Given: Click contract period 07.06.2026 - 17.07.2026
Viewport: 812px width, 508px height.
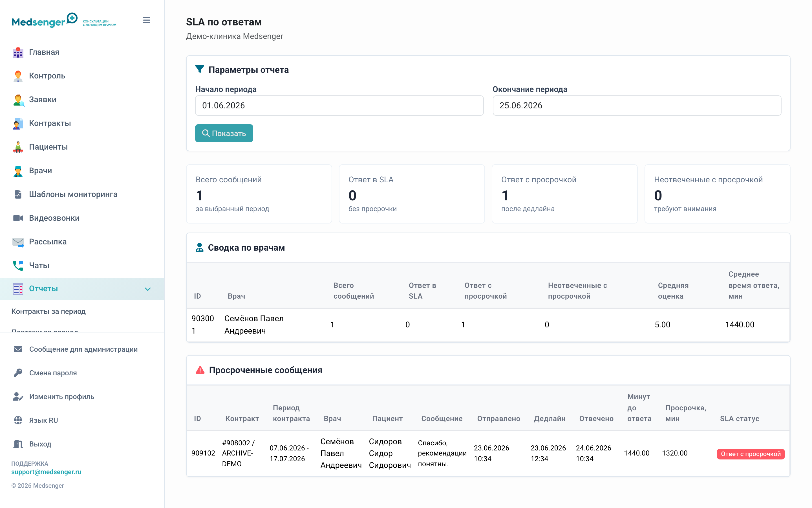Looking at the screenshot, I should [x=289, y=453].
